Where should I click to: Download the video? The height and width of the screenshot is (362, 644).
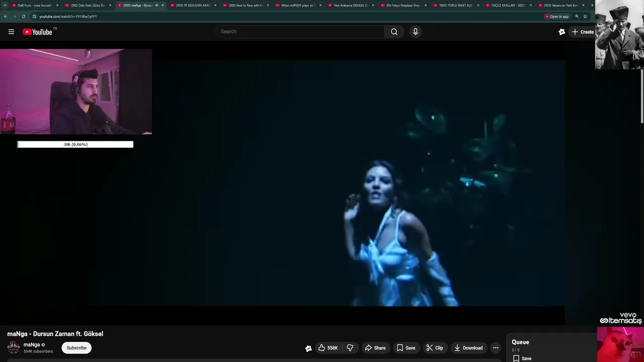468,348
